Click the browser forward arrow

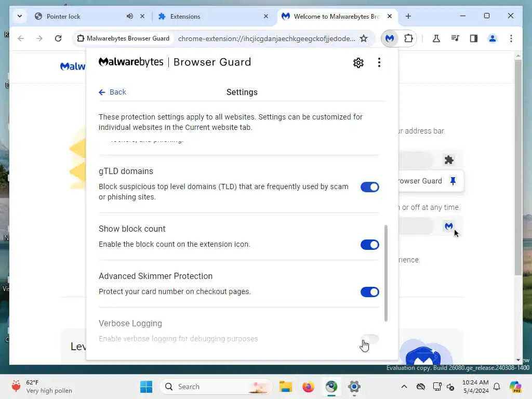click(x=39, y=38)
